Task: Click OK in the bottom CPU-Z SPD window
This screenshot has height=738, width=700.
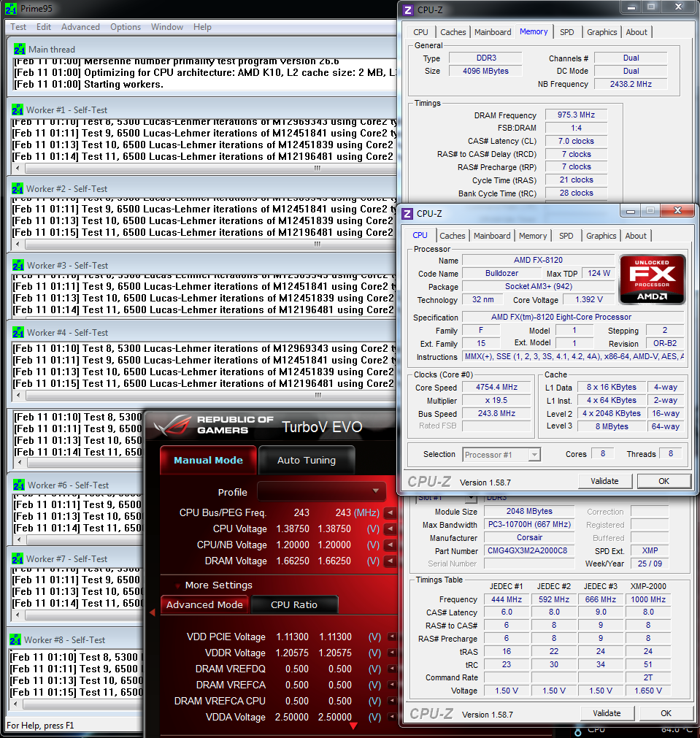Action: [666, 713]
